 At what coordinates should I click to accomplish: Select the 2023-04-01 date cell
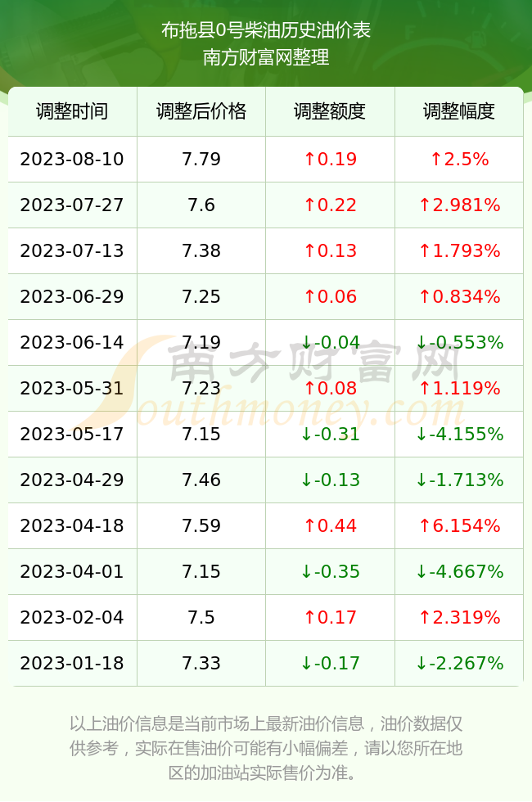(x=72, y=571)
